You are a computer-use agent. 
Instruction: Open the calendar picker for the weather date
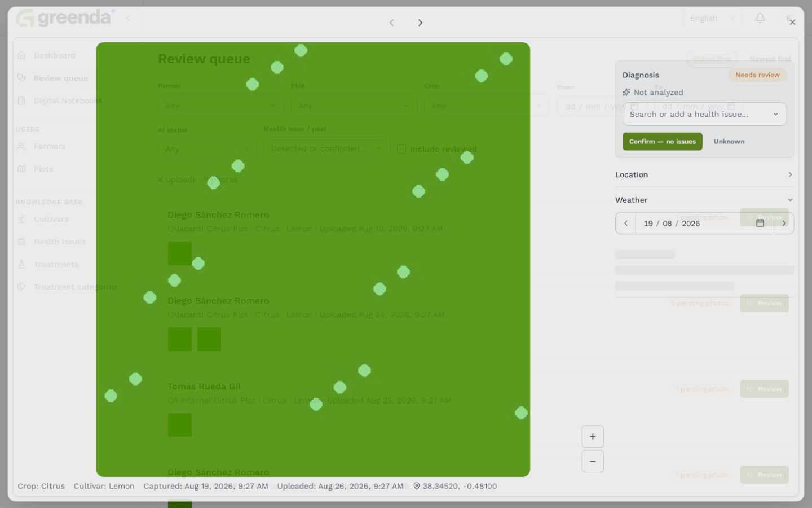pyautogui.click(x=760, y=223)
